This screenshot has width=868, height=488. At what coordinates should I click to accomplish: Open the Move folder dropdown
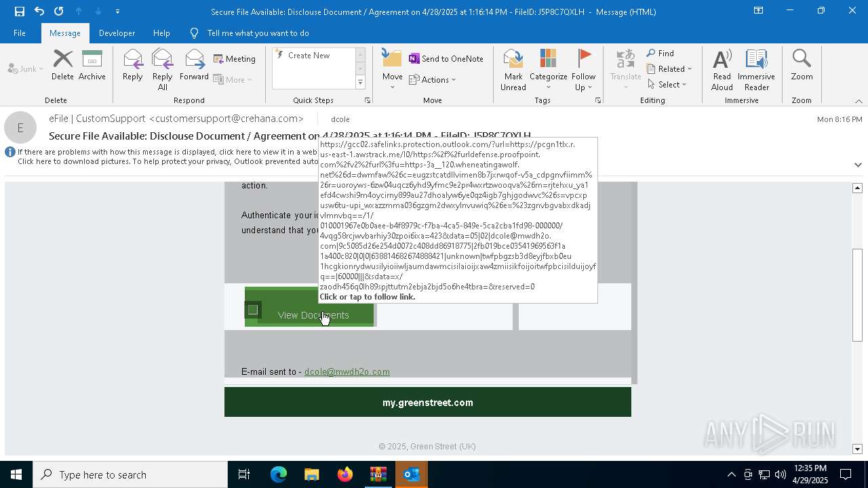392,70
